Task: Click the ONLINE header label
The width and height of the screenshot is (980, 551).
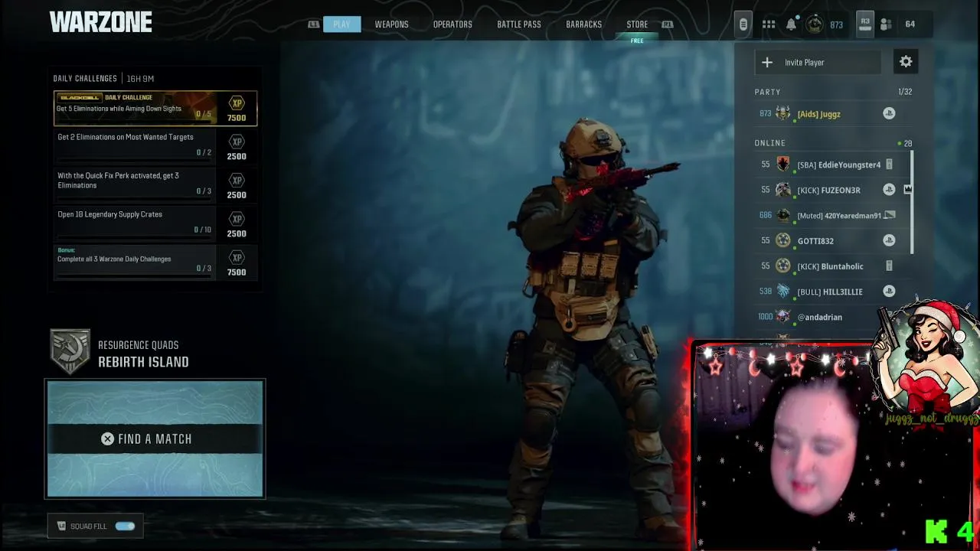Action: point(769,143)
